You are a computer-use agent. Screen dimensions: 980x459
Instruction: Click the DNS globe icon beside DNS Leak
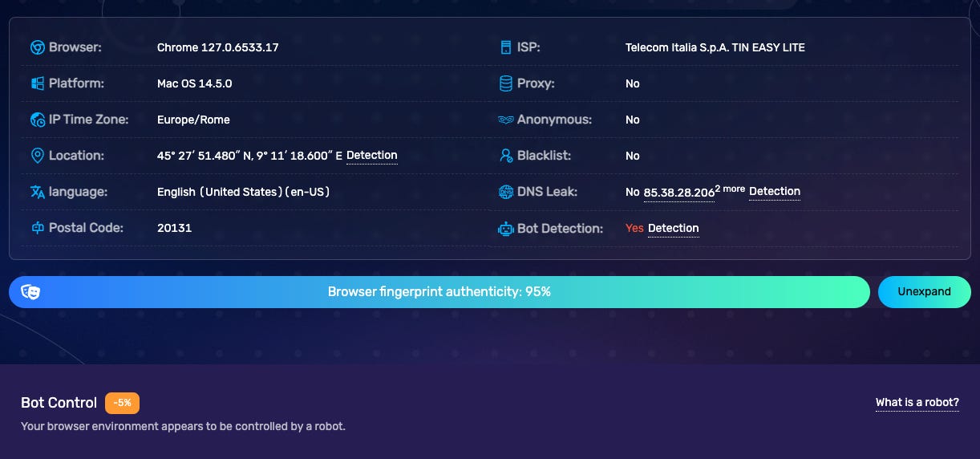tap(506, 192)
